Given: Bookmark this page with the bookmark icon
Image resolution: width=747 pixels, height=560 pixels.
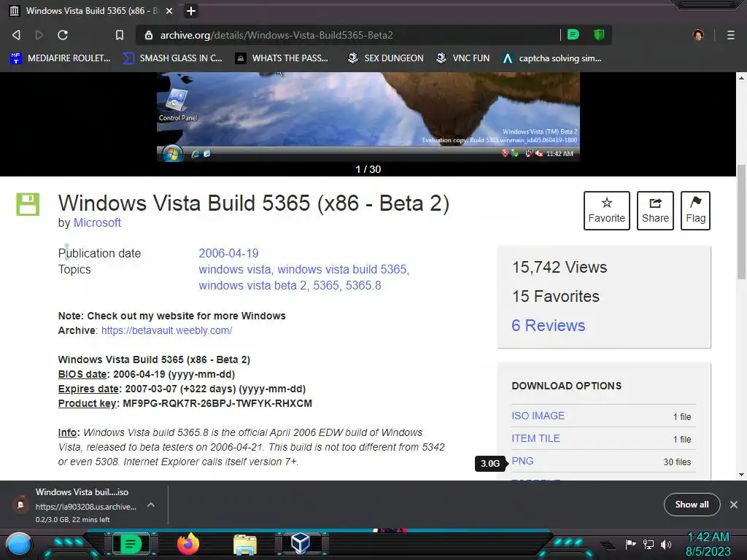Looking at the screenshot, I should pyautogui.click(x=120, y=35).
